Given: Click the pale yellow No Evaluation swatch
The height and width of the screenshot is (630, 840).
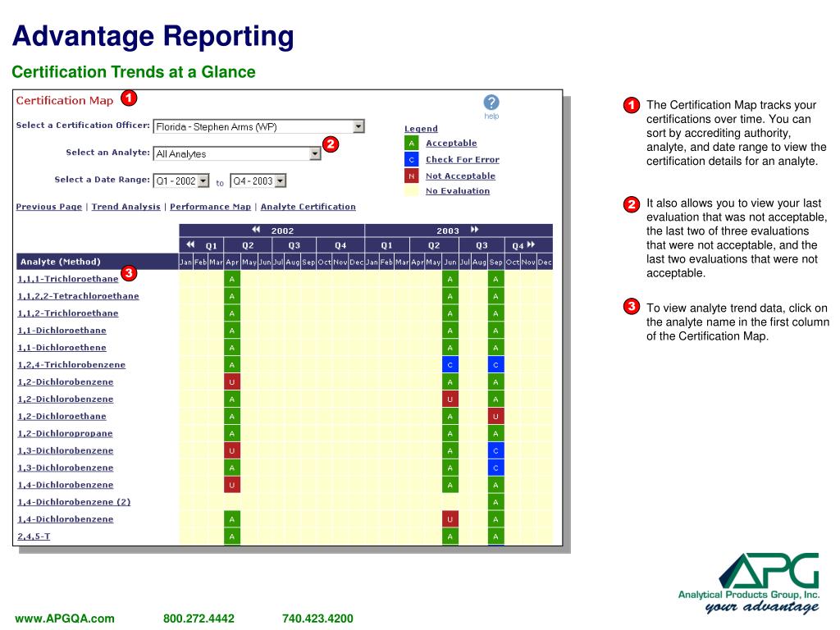Looking at the screenshot, I should coord(412,190).
